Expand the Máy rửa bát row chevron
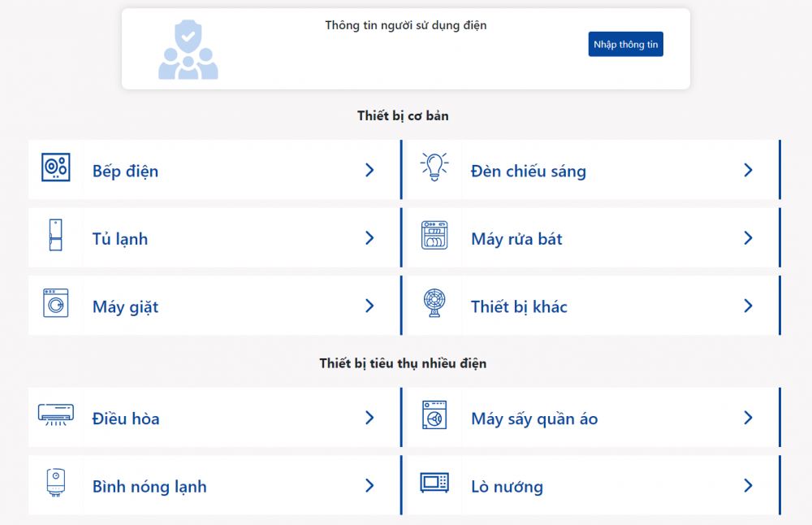This screenshot has width=812, height=525. 749,237
